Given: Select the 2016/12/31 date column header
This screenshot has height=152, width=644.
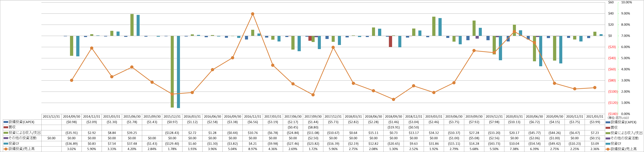Looking at the screenshot, I should pyautogui.click(x=252, y=117).
